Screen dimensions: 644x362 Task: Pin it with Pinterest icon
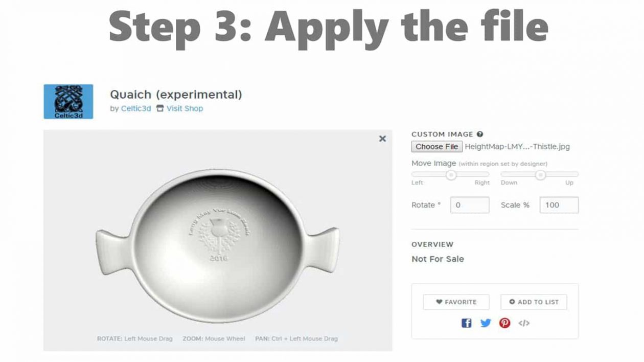pos(505,323)
